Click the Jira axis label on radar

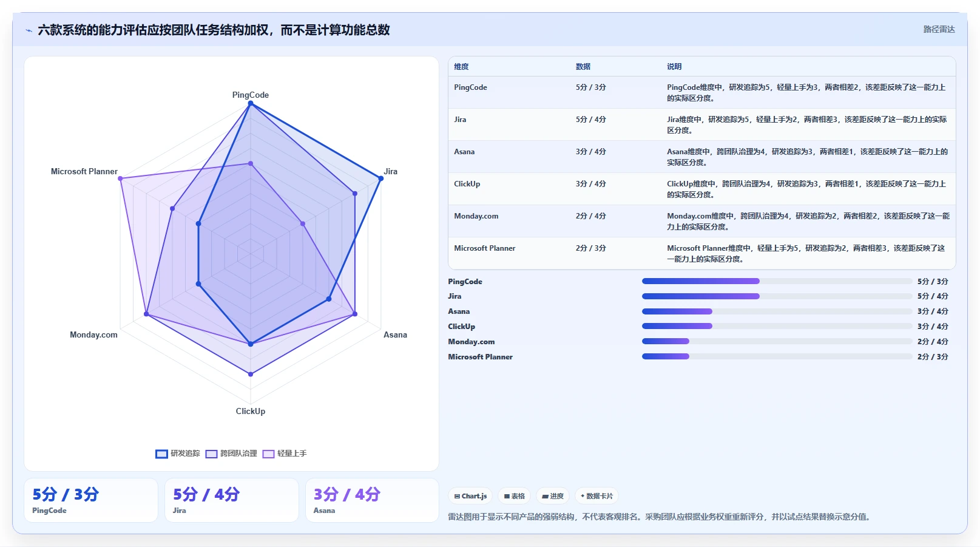pyautogui.click(x=391, y=172)
